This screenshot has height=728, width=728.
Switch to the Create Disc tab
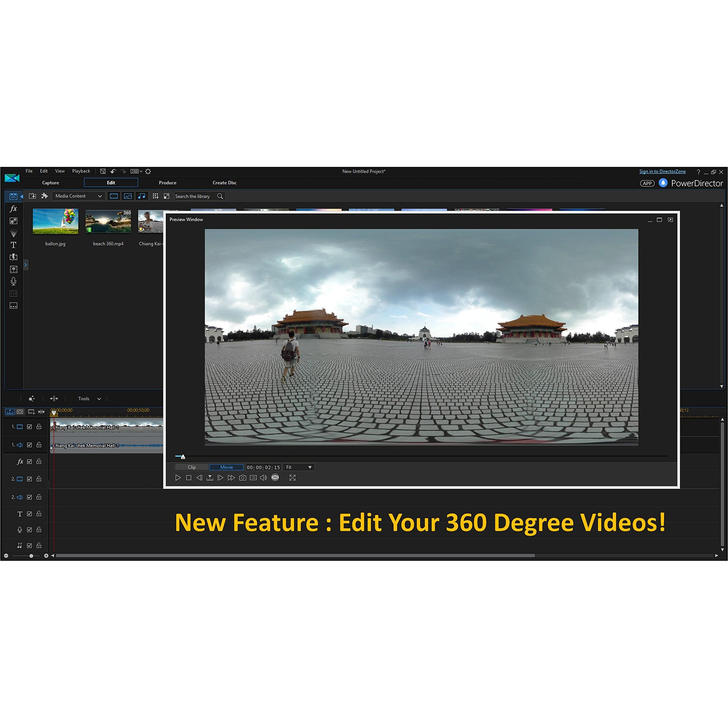(225, 183)
